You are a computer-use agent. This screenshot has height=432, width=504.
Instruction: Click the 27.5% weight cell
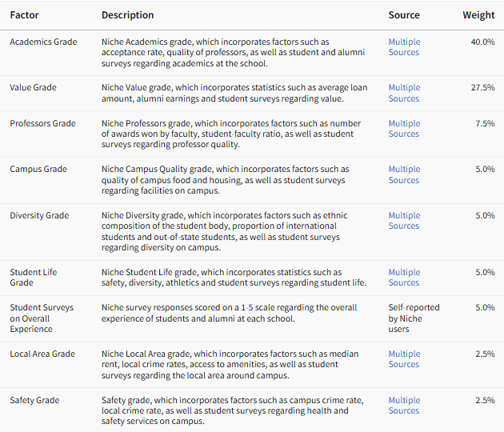[x=482, y=87]
